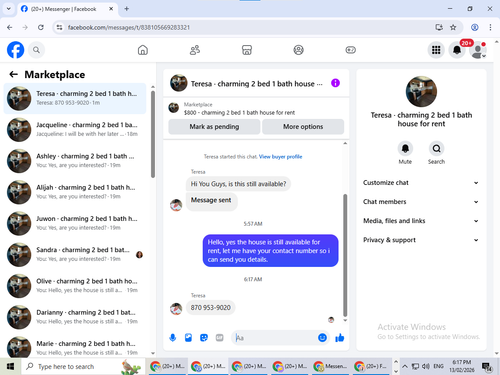This screenshot has height=375, width=500.
Task: Open the notifications bell in header
Action: pos(457,50)
